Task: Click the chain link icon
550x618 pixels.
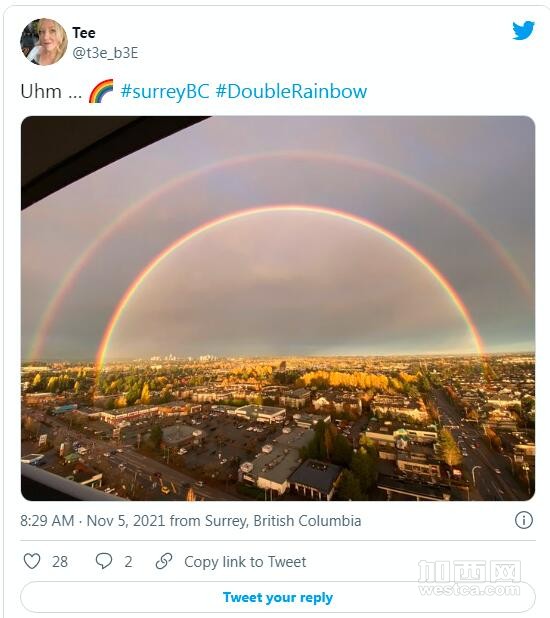Action: [164, 561]
